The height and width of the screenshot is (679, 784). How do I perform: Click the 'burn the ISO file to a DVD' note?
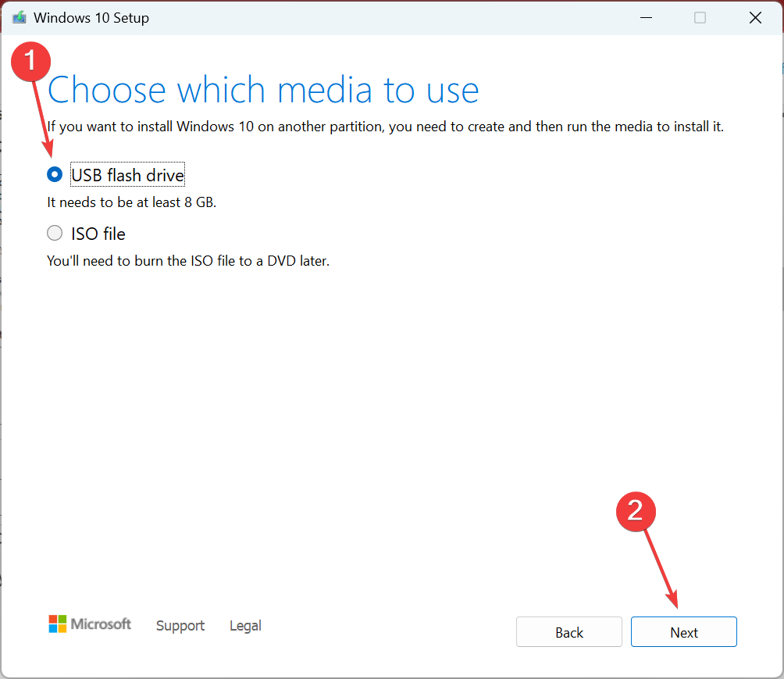(x=188, y=261)
